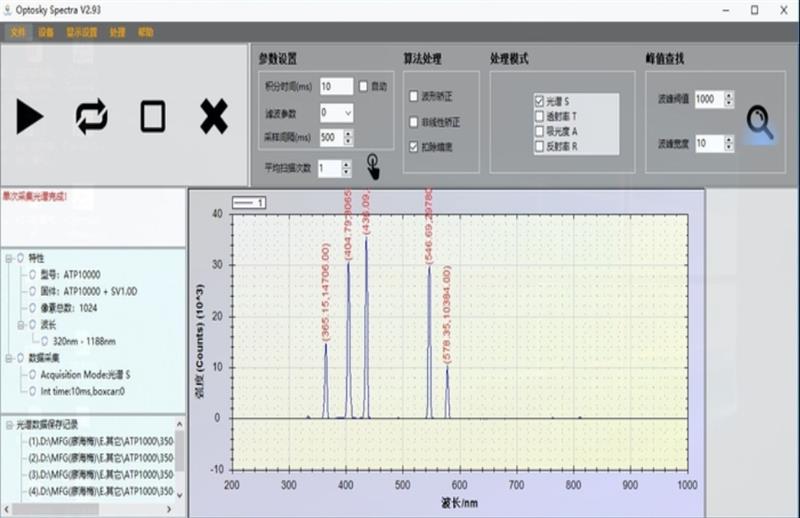Open the 显示设置 menu

81,32
